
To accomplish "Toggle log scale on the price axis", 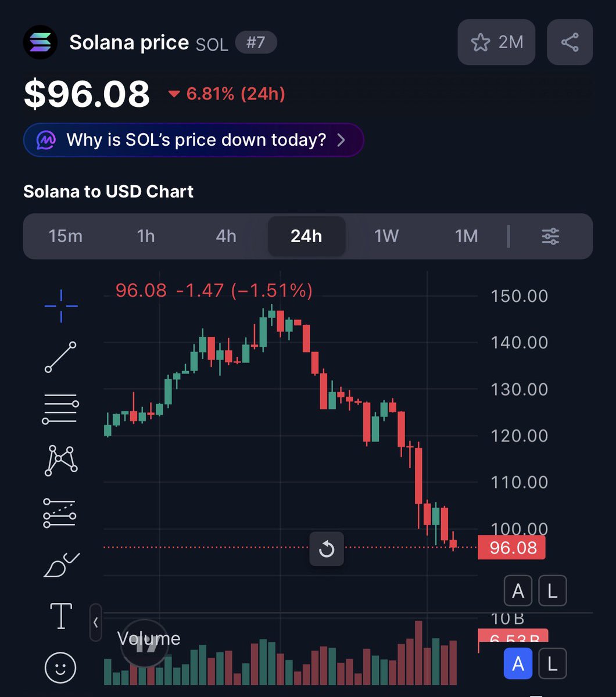I will 552,591.
